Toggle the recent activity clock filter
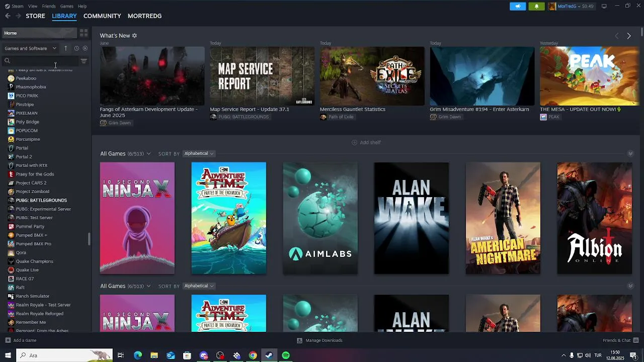This screenshot has height=362, width=644. [76, 48]
